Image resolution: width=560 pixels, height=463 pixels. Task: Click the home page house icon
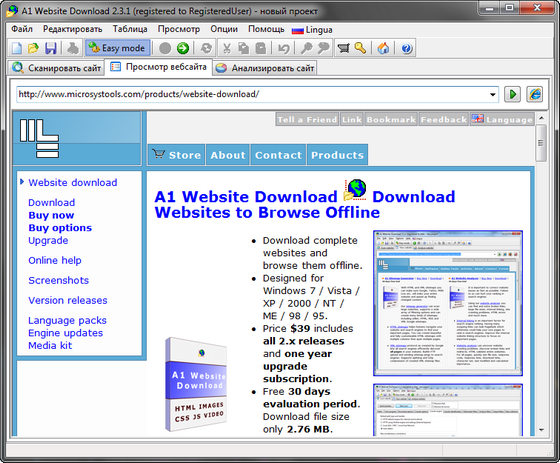coord(383,48)
